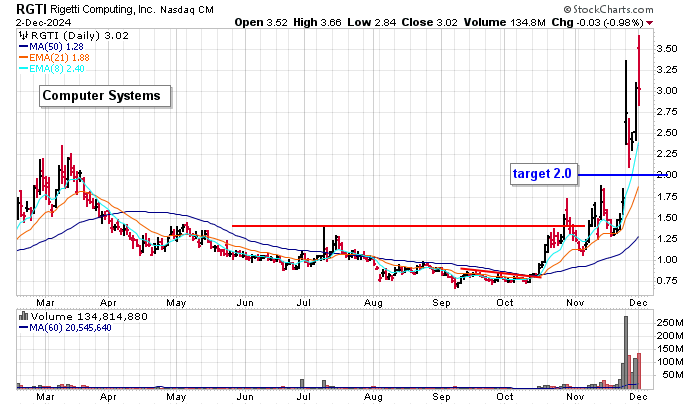Click the 'Close 3.02' value
Viewport: 700px width, 405px height.
point(429,22)
